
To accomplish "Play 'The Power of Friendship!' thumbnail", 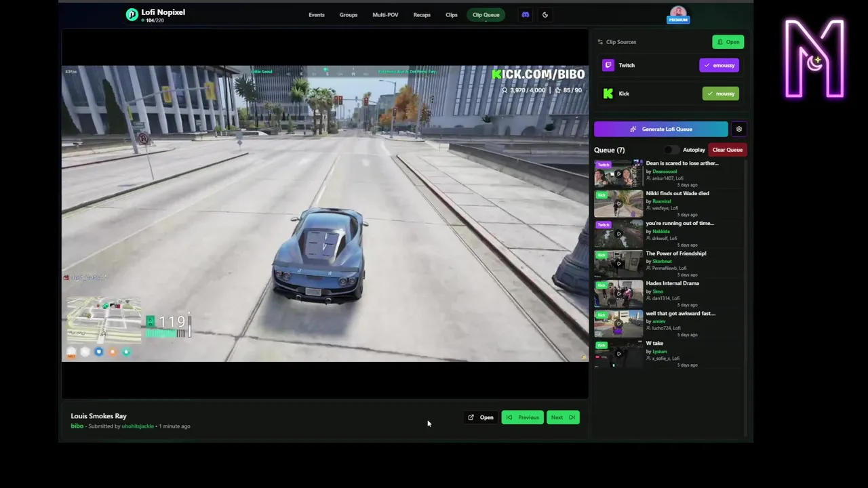I will click(x=618, y=264).
